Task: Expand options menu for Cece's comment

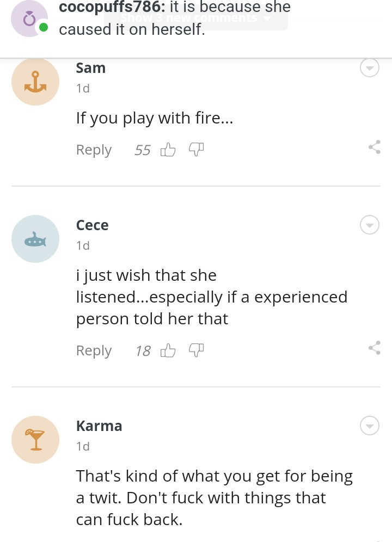Action: point(370,225)
